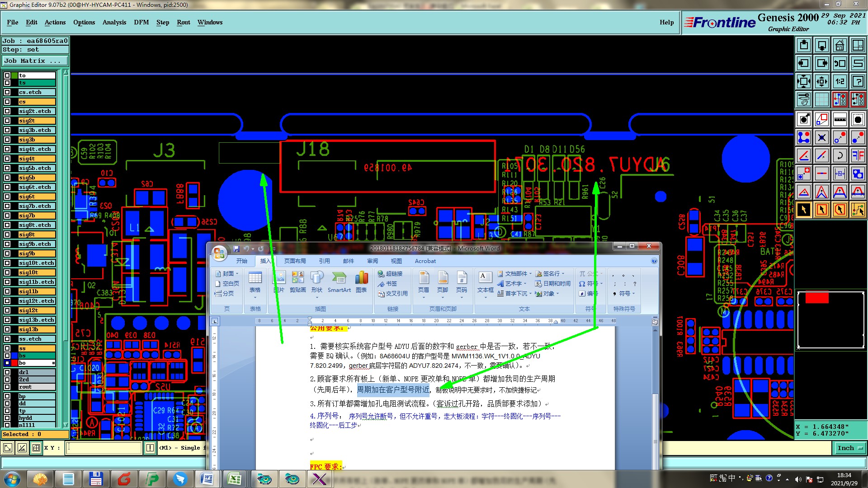The height and width of the screenshot is (488, 868).
Task: Toggle checkbox for cs.etch layer
Action: tap(7, 92)
